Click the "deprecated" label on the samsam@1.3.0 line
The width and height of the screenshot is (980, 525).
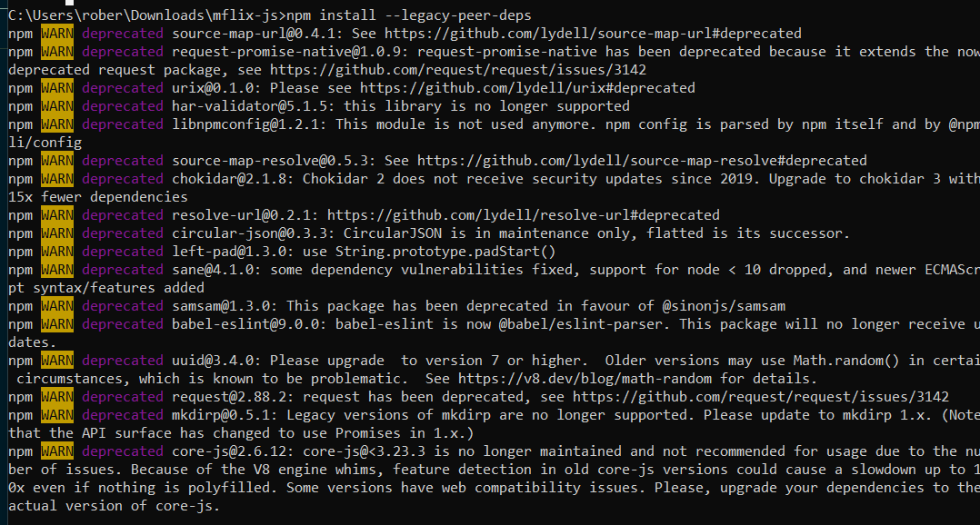pos(122,306)
